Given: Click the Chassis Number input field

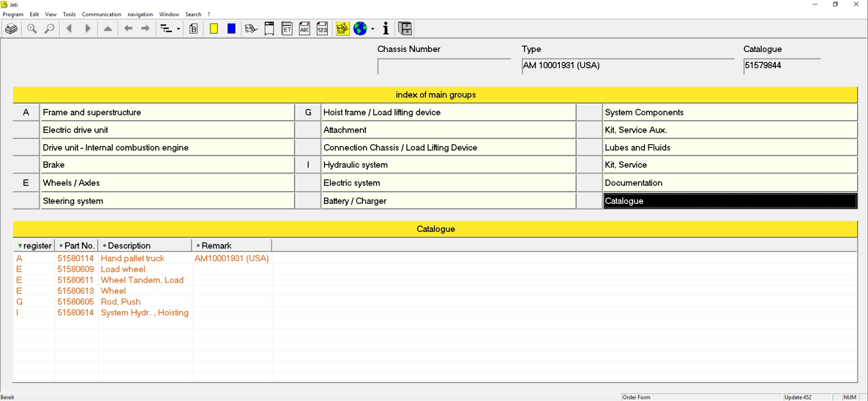Looking at the screenshot, I should (x=444, y=66).
